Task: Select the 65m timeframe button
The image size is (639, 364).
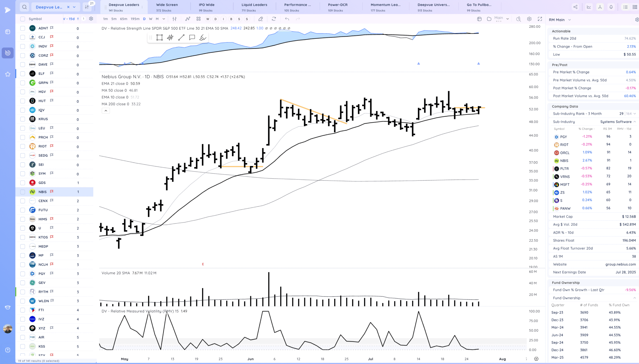Action: 124,19
